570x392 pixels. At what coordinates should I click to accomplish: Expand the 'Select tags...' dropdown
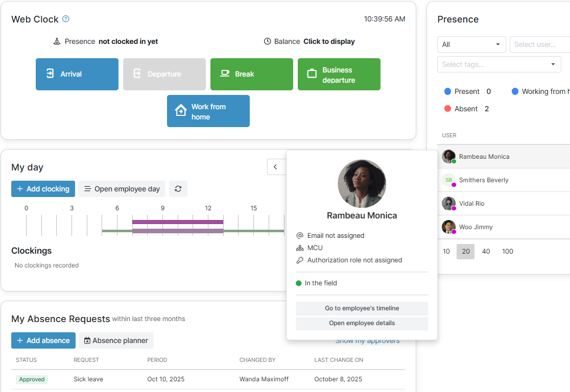tap(498, 64)
